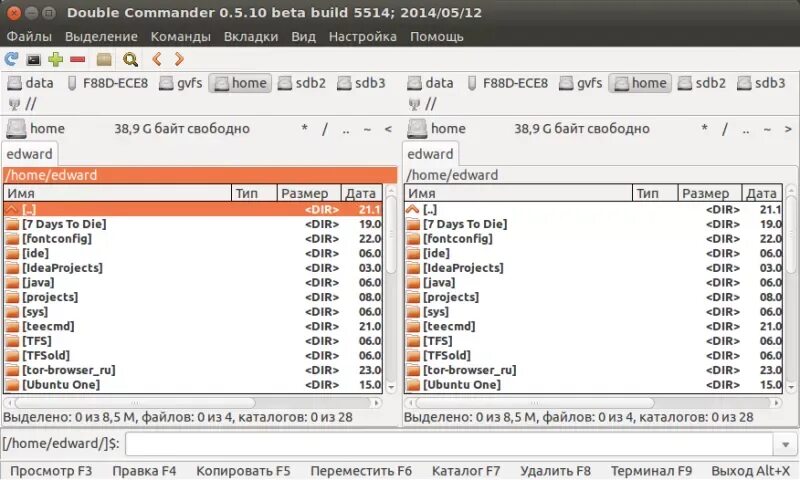Select [Ubuntu One] in right panel
Image resolution: width=800 pixels, height=480 pixels.
(593, 385)
